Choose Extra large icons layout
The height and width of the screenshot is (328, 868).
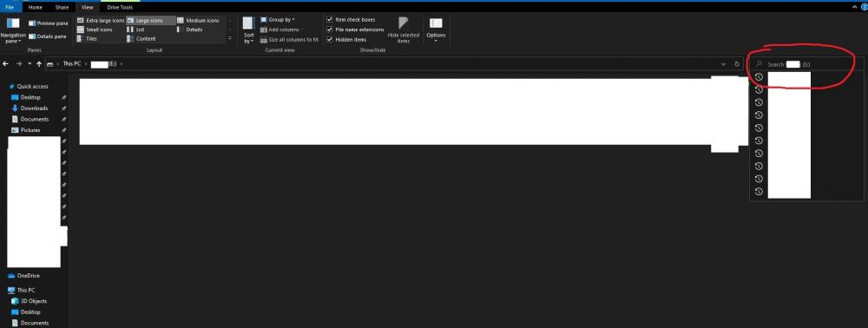[x=101, y=21]
